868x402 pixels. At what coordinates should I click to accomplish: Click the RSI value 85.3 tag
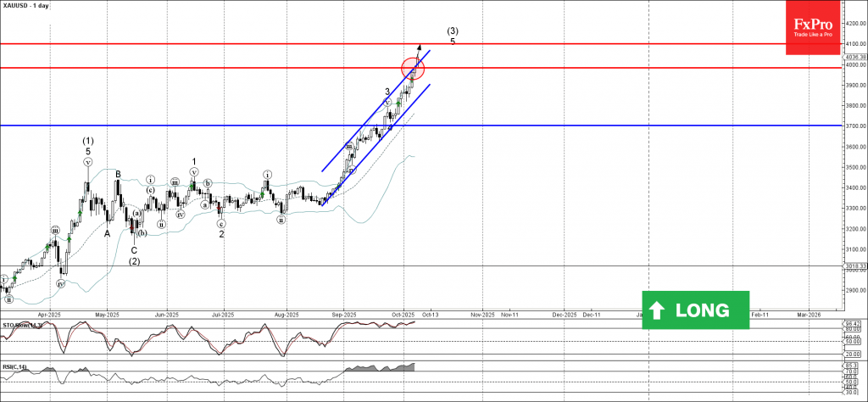(853, 366)
